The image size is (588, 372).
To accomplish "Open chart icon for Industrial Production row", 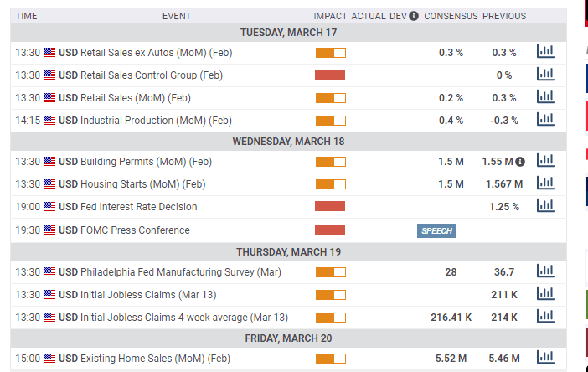I will click(545, 120).
